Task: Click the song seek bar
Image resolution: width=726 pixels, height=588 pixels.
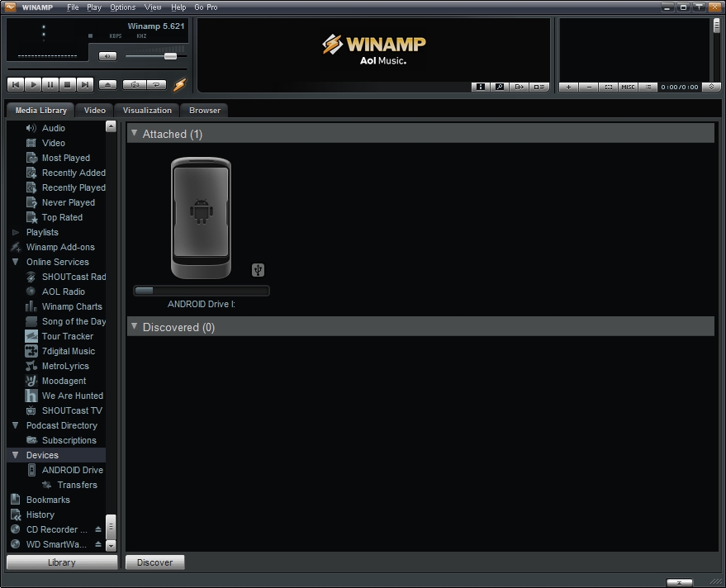Action: point(97,69)
